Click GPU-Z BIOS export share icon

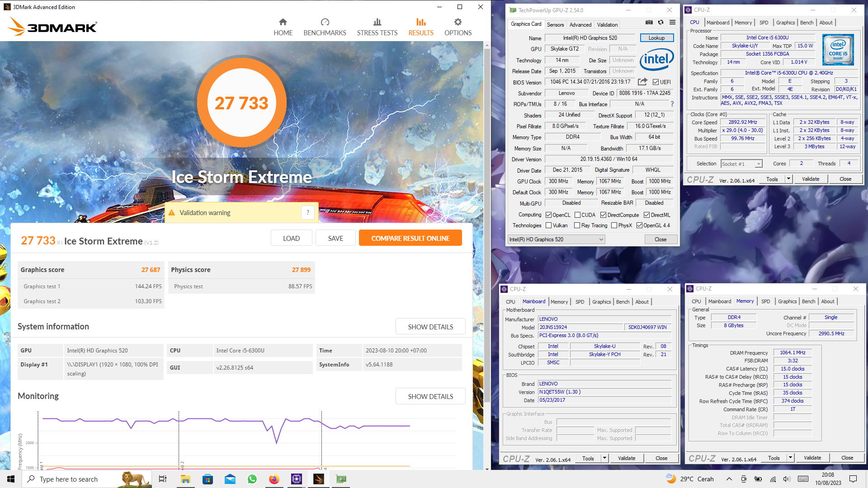tap(642, 82)
